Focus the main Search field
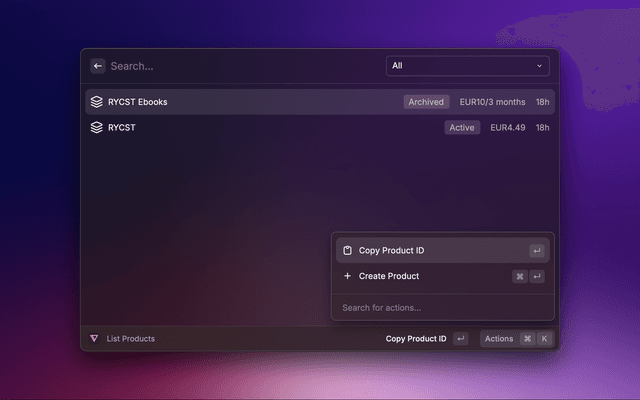The height and width of the screenshot is (400, 640). click(x=240, y=66)
